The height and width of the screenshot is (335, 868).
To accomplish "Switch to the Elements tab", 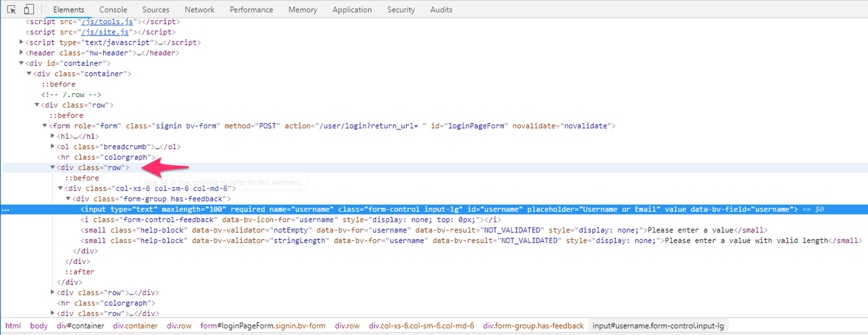I will click(68, 10).
